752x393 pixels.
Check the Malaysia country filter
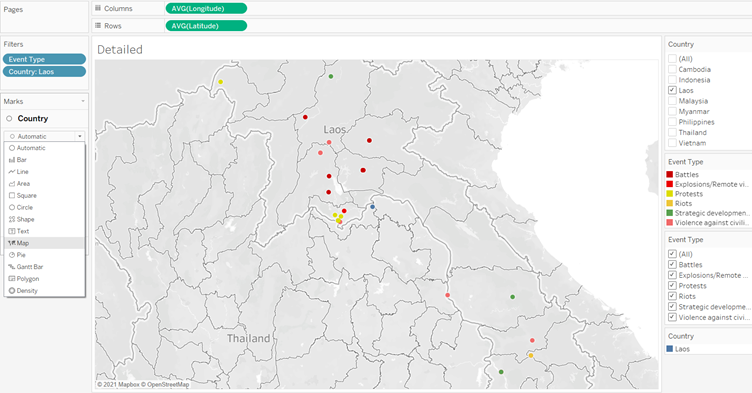pos(672,101)
